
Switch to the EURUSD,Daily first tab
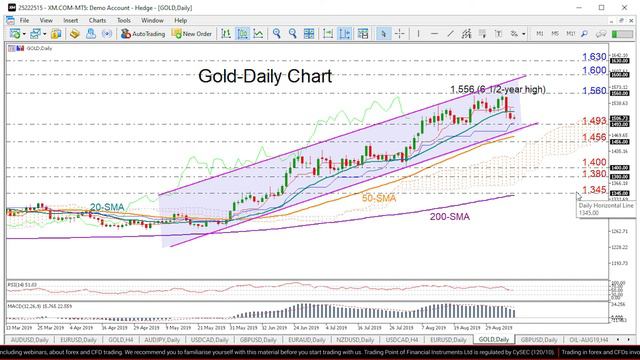tap(78, 340)
